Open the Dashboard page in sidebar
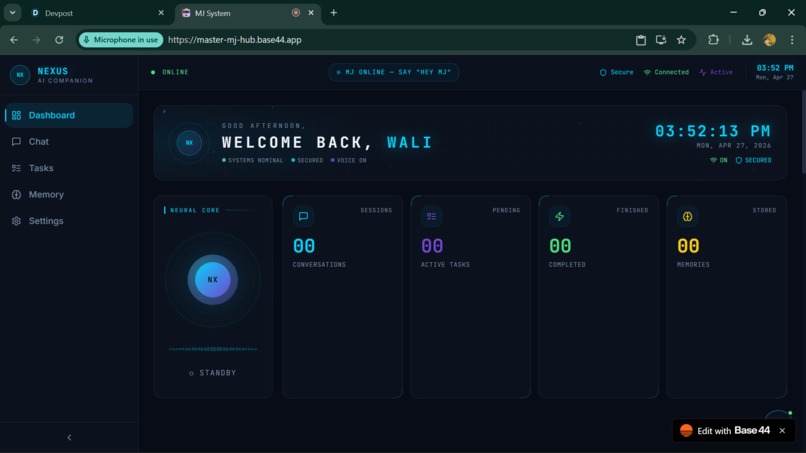Image resolution: width=806 pixels, height=453 pixels. 69,115
